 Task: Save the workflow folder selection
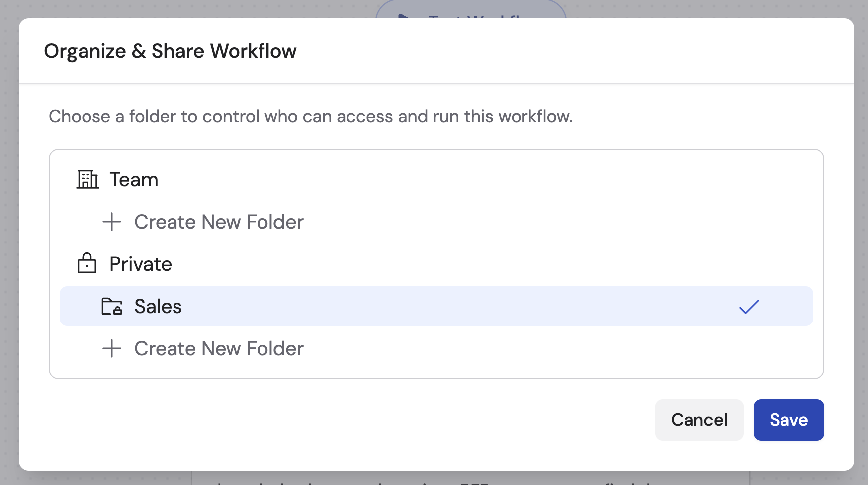pyautogui.click(x=788, y=420)
